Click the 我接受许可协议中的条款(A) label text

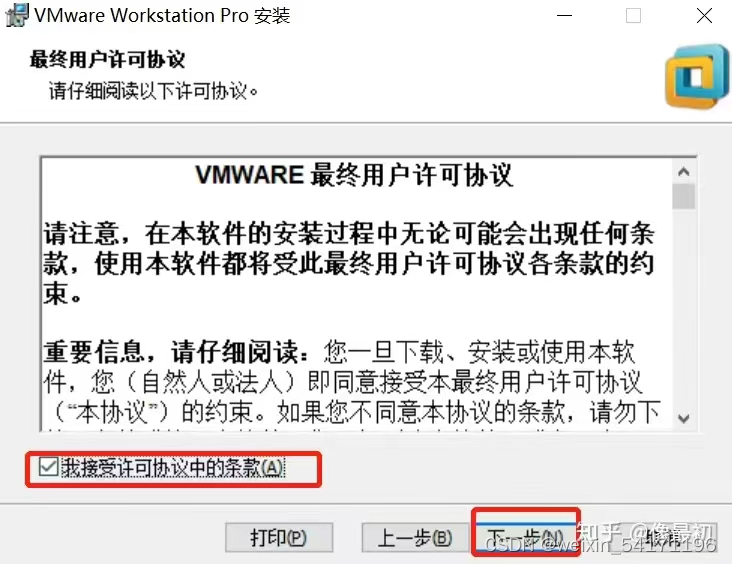(x=172, y=467)
